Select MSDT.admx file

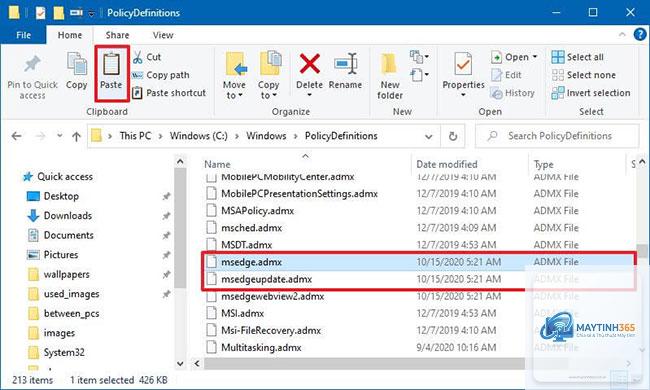point(239,245)
